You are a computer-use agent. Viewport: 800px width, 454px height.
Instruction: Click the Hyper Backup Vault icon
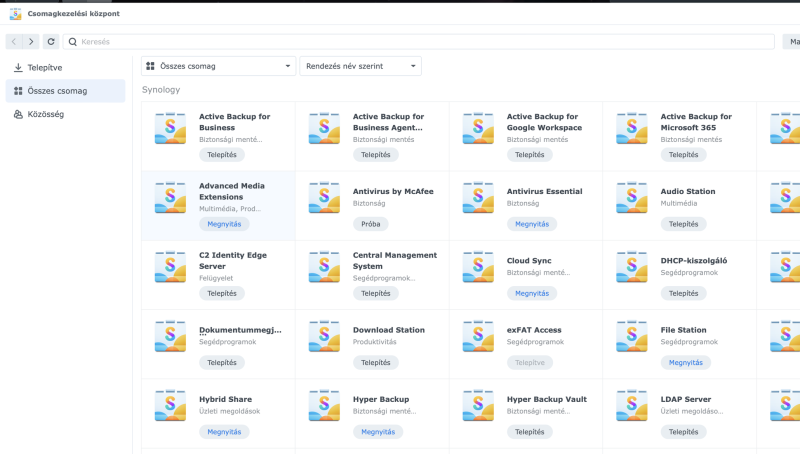click(x=478, y=406)
